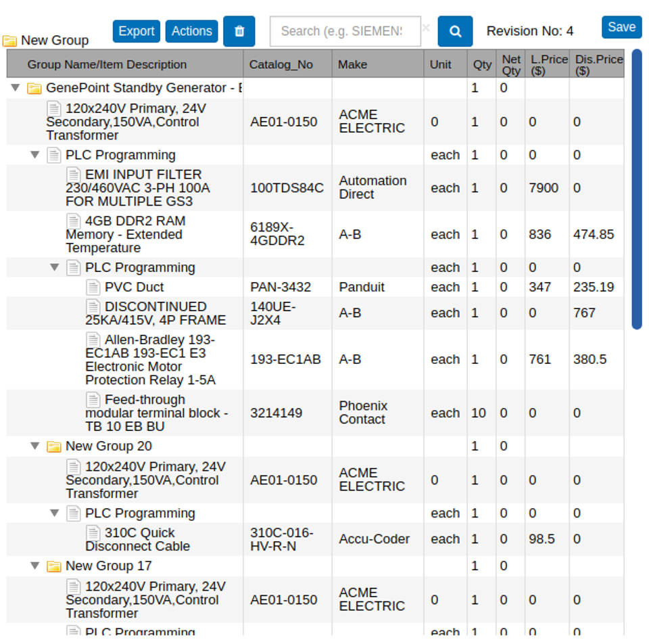
Task: Focus the Search input field
Action: click(x=345, y=32)
